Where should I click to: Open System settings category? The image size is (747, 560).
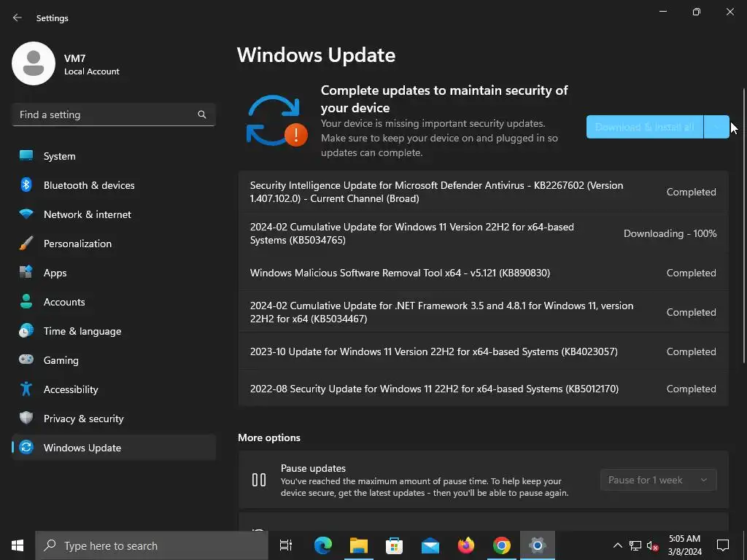click(x=113, y=156)
